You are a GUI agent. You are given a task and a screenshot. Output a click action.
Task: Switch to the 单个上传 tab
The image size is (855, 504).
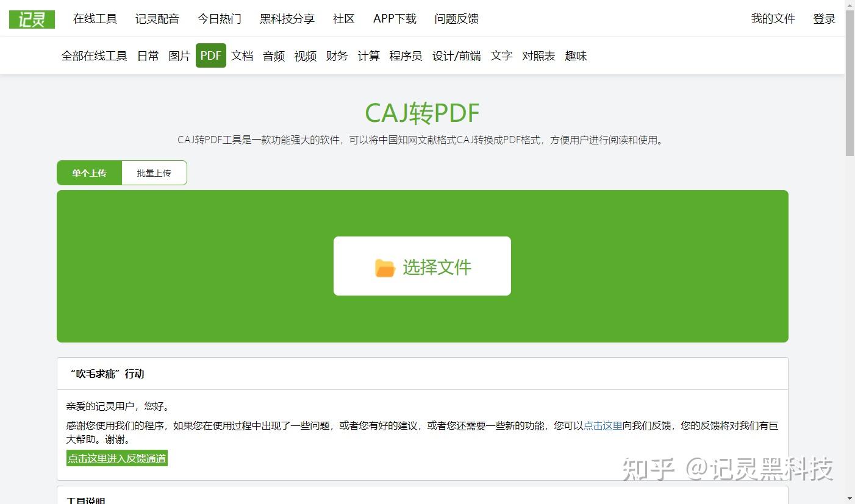[x=89, y=172]
